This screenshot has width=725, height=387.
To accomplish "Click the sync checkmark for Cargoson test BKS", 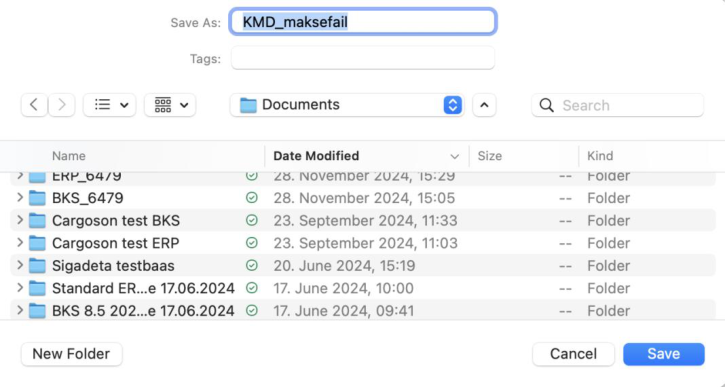I will pyautogui.click(x=252, y=221).
